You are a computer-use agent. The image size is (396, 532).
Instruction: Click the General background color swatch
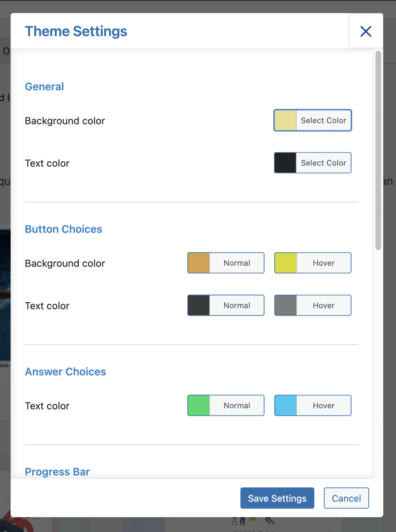(x=285, y=120)
